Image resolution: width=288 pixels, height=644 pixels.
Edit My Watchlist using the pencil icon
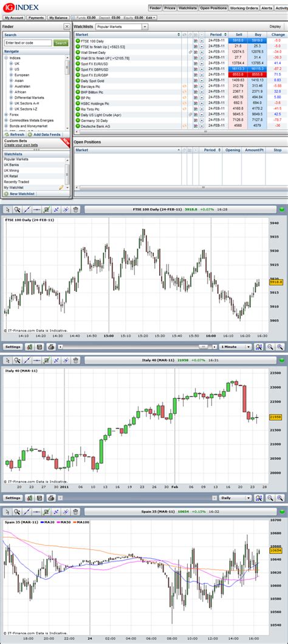coord(61,188)
